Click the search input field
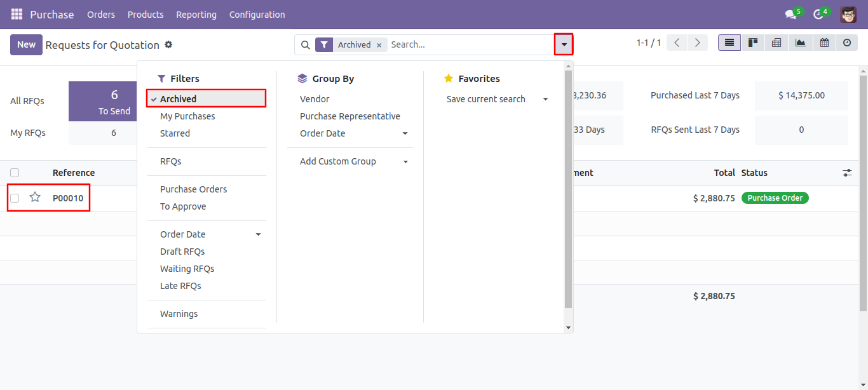868x390 pixels. (x=470, y=44)
